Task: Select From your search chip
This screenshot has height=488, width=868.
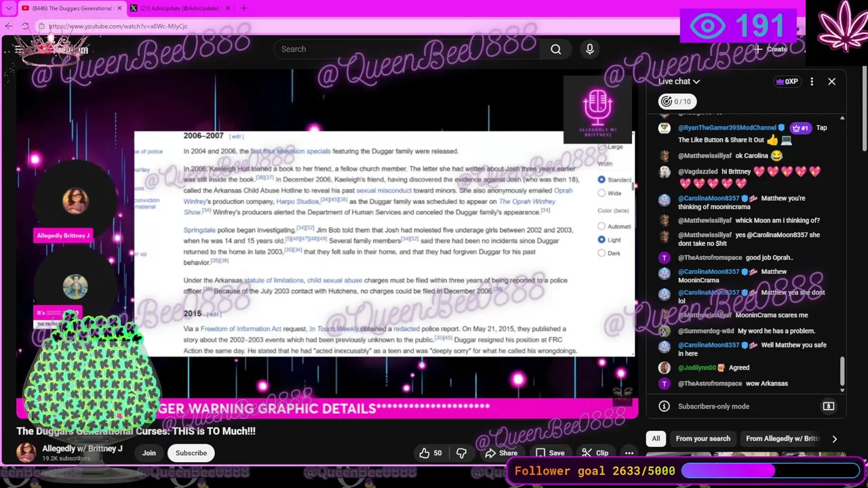Action: pos(703,439)
